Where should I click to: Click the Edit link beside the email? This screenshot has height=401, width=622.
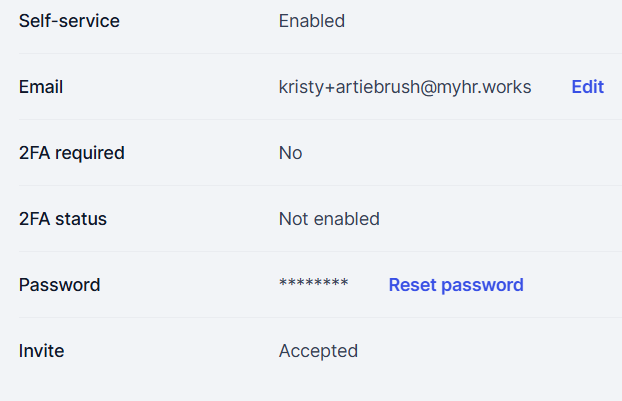click(x=587, y=87)
